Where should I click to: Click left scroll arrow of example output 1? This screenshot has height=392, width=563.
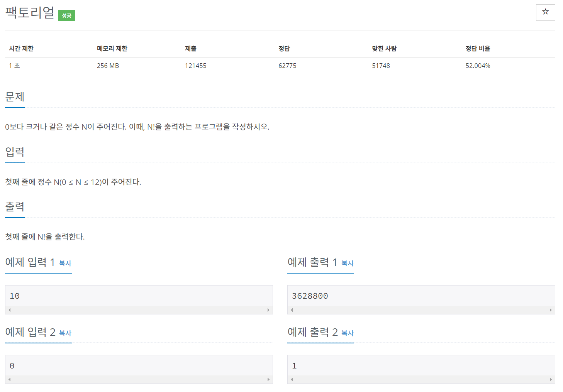coord(292,310)
